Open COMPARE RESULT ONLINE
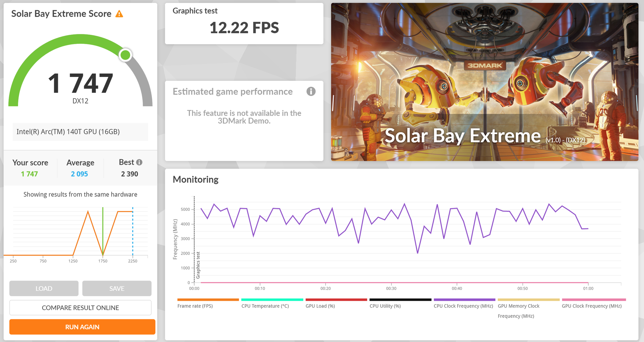 80,308
